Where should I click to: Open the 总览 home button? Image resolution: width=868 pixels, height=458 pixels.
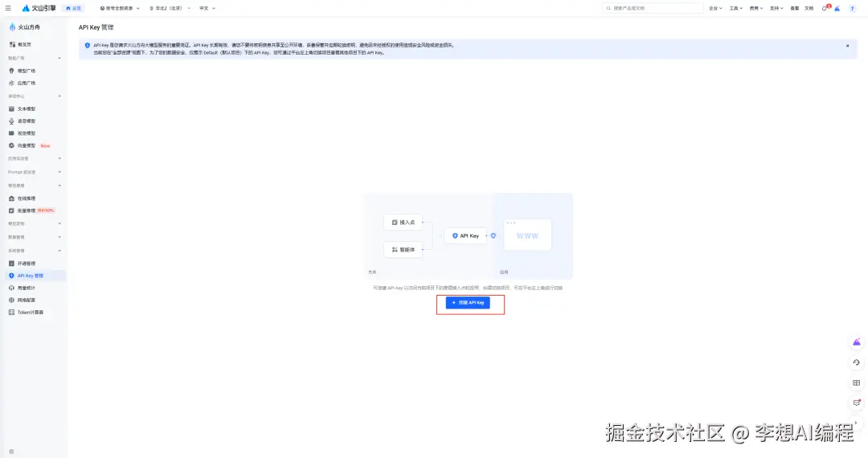point(74,8)
